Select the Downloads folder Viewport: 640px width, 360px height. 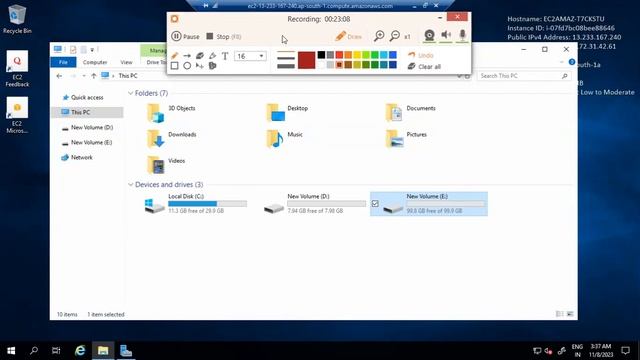[172, 139]
